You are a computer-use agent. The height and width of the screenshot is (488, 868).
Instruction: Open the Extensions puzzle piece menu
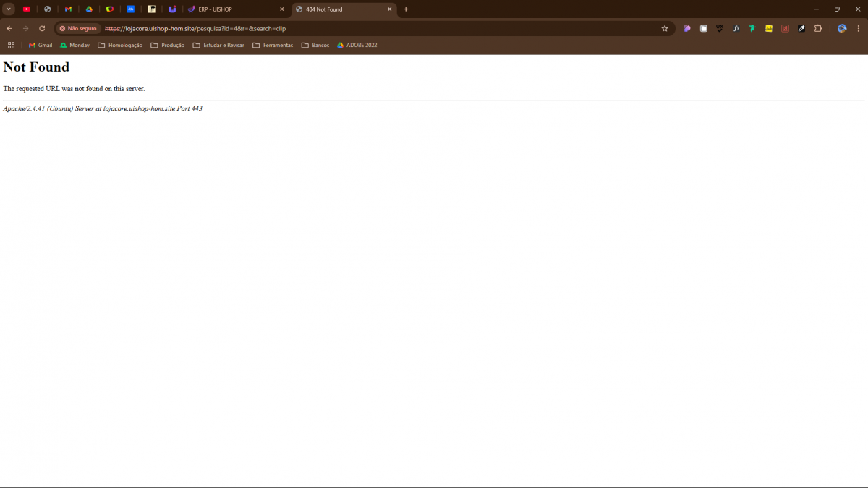click(x=818, y=28)
